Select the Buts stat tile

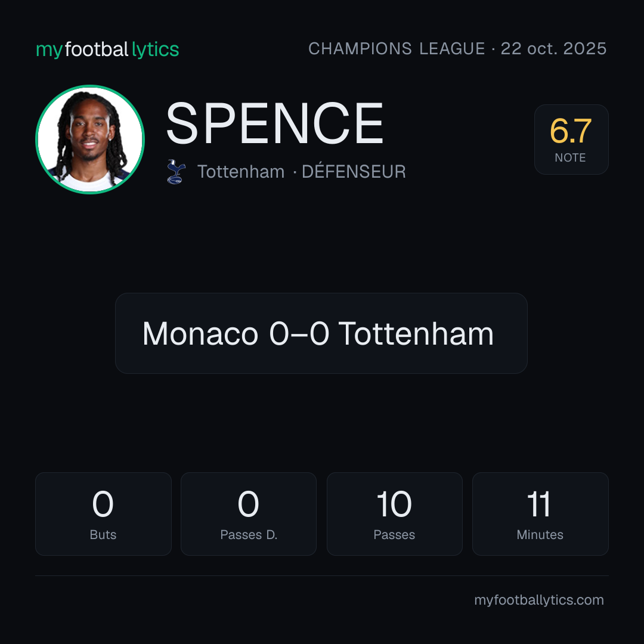(103, 514)
